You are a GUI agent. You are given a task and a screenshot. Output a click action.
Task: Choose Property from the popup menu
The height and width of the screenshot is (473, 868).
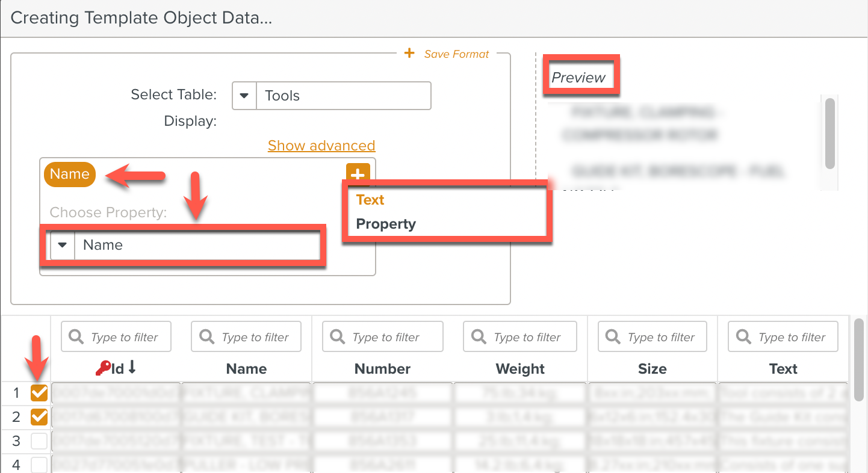point(386,224)
